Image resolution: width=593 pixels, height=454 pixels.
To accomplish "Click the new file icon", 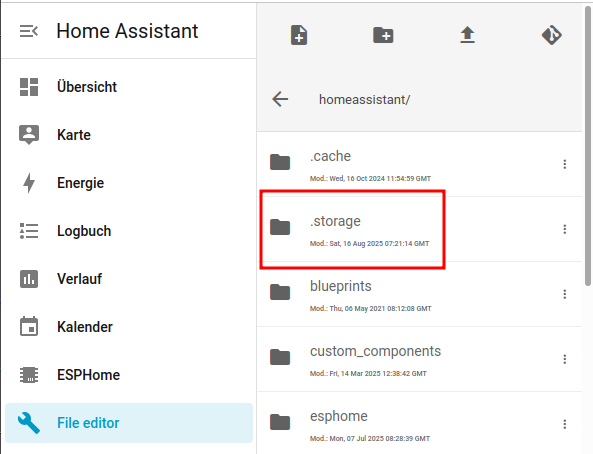I will pyautogui.click(x=299, y=35).
